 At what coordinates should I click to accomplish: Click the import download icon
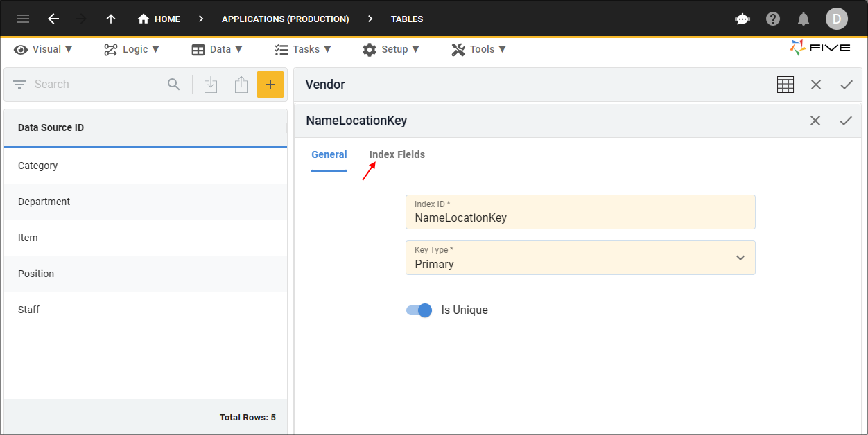tap(211, 85)
